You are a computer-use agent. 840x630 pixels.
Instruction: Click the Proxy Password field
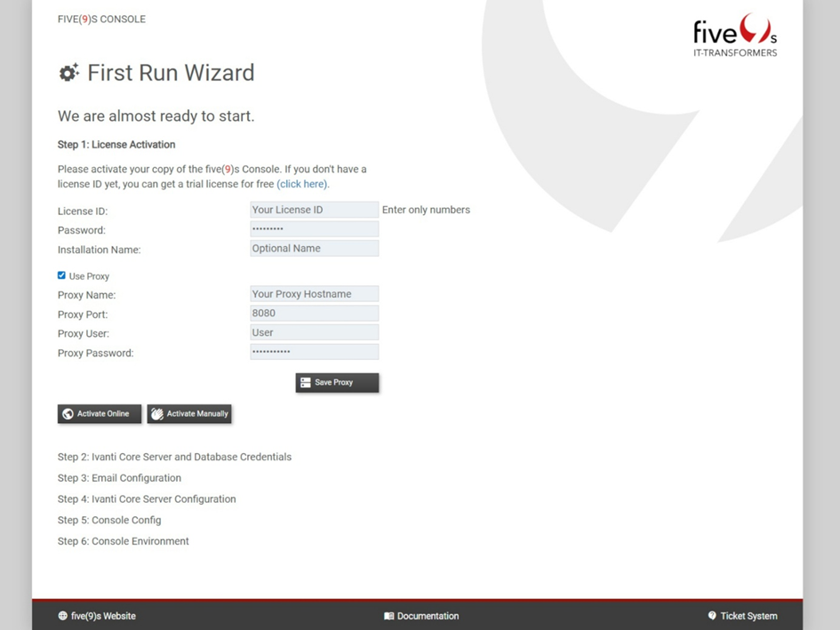[x=315, y=351]
